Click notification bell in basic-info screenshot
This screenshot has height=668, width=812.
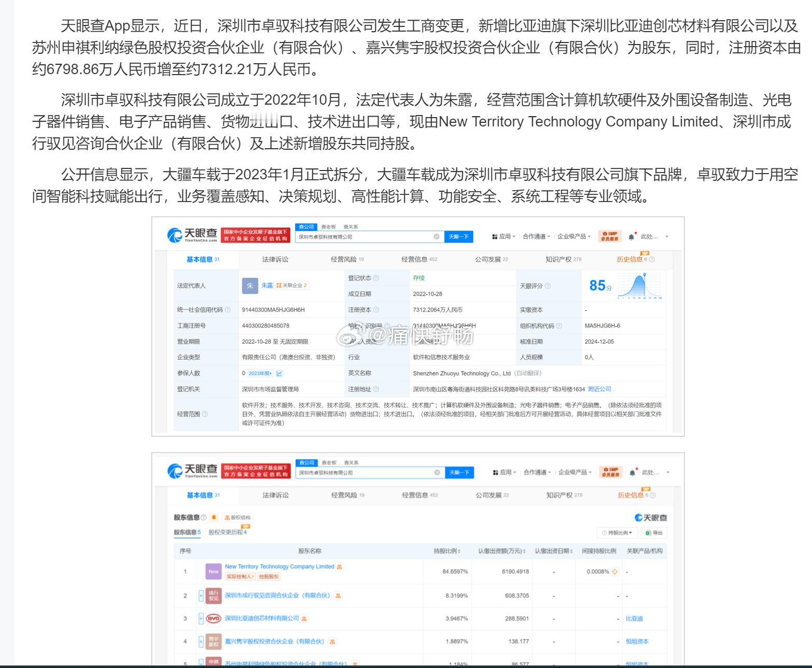pyautogui.click(x=632, y=237)
